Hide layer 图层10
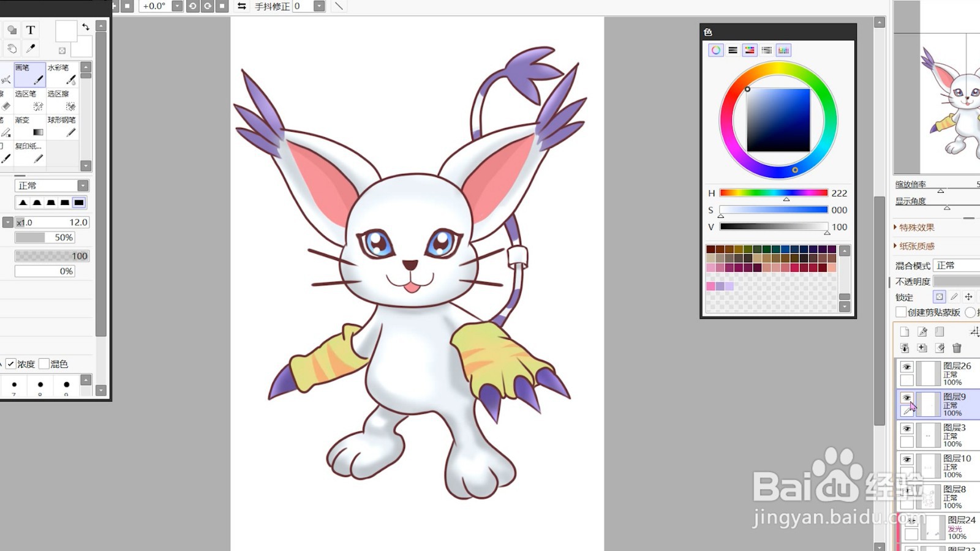 (907, 459)
